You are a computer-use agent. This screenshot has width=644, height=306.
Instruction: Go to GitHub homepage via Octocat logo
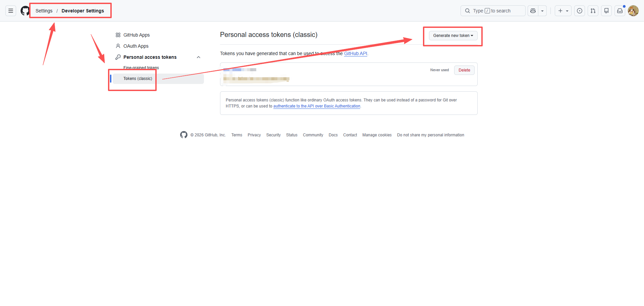coord(25,11)
